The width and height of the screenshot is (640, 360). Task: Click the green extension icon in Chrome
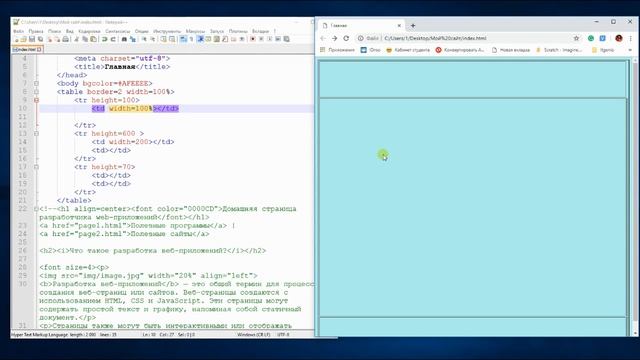(x=591, y=38)
